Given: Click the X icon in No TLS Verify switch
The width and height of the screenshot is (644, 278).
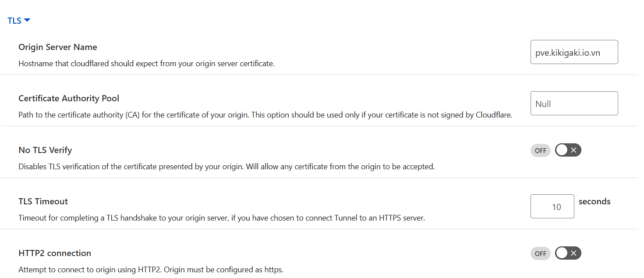Looking at the screenshot, I should point(574,150).
